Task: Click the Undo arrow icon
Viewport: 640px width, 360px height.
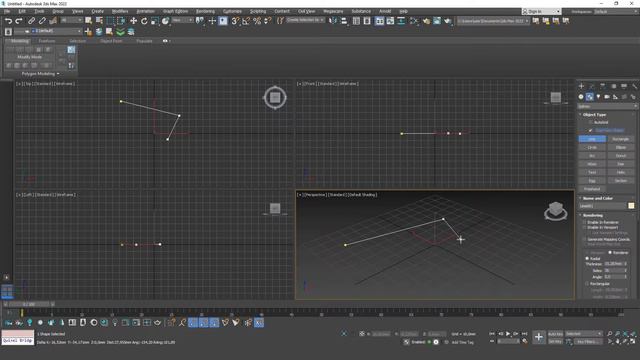Action: pyautogui.click(x=9, y=21)
